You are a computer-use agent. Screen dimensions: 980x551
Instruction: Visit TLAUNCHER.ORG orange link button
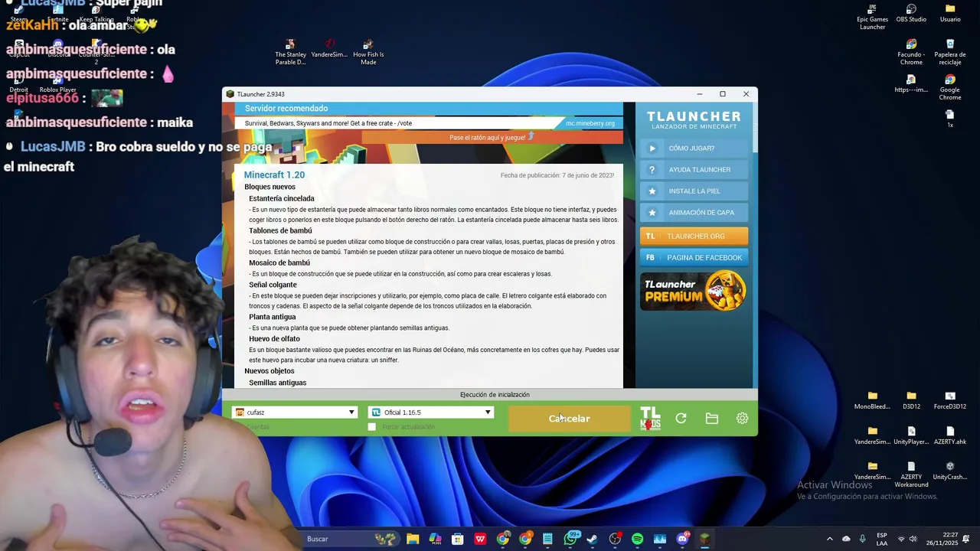(x=694, y=236)
